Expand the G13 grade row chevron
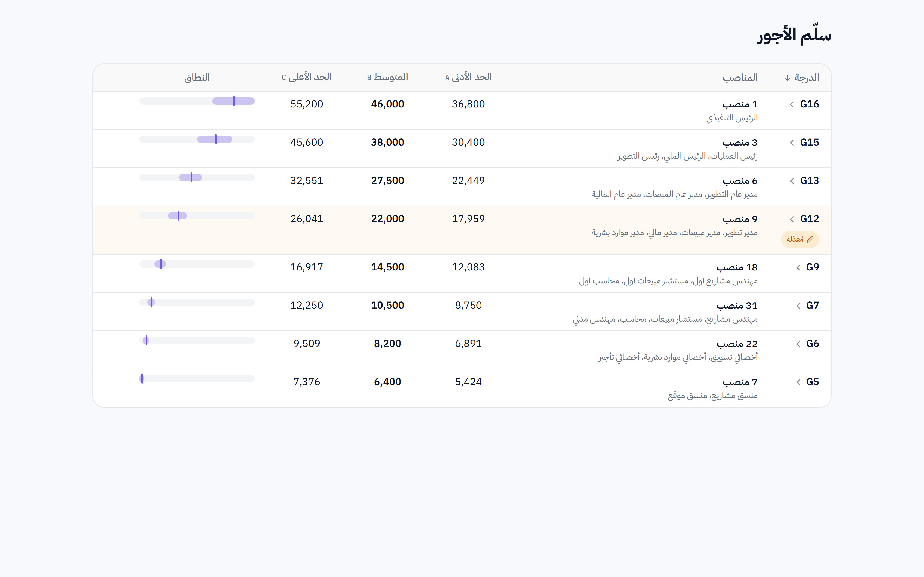The image size is (924, 577). [x=792, y=181]
